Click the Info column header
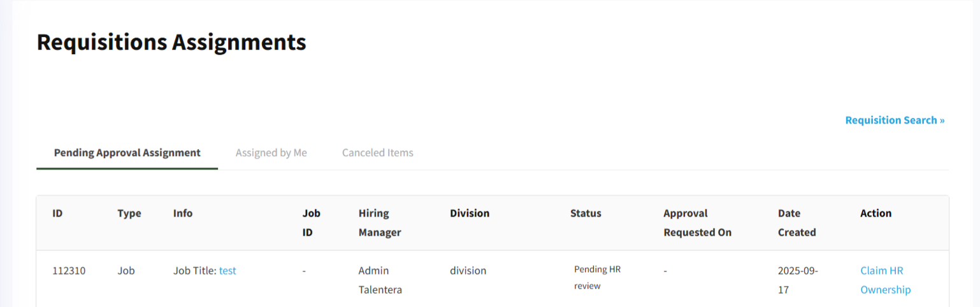Screen dimensions: 980x307 (183, 213)
